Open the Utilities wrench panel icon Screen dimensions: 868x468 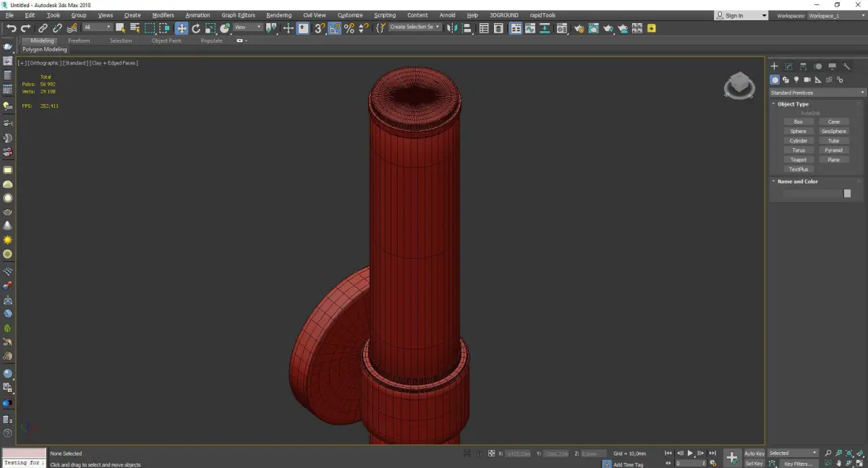[x=847, y=67]
